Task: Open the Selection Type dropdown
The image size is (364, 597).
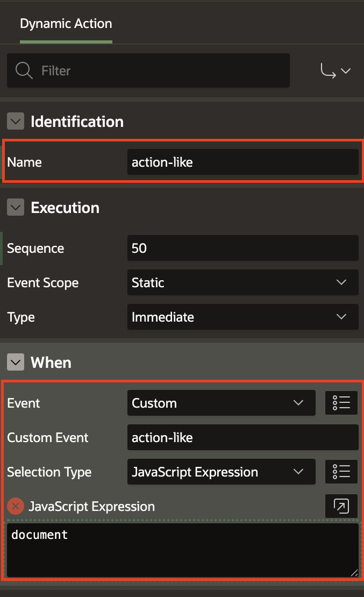Action: point(221,472)
